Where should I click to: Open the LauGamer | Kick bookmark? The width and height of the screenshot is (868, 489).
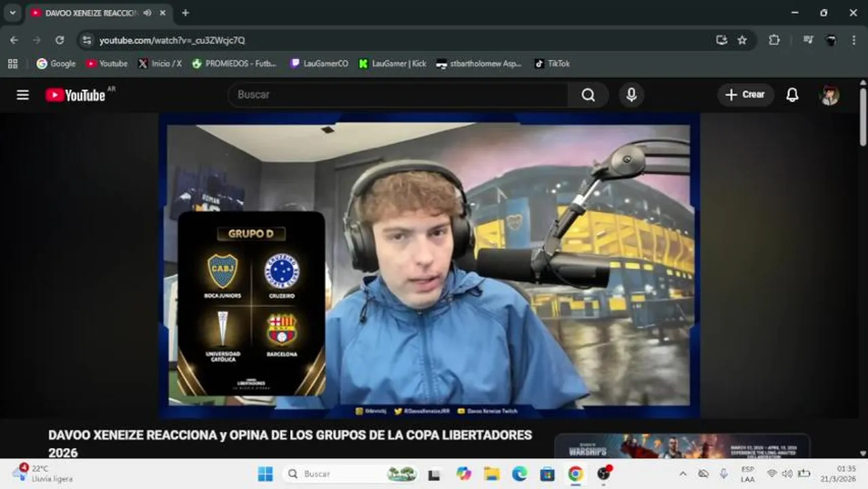tap(393, 63)
